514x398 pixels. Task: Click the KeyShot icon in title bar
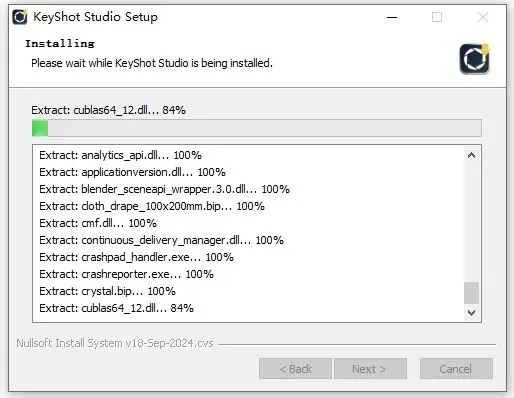pos(20,17)
